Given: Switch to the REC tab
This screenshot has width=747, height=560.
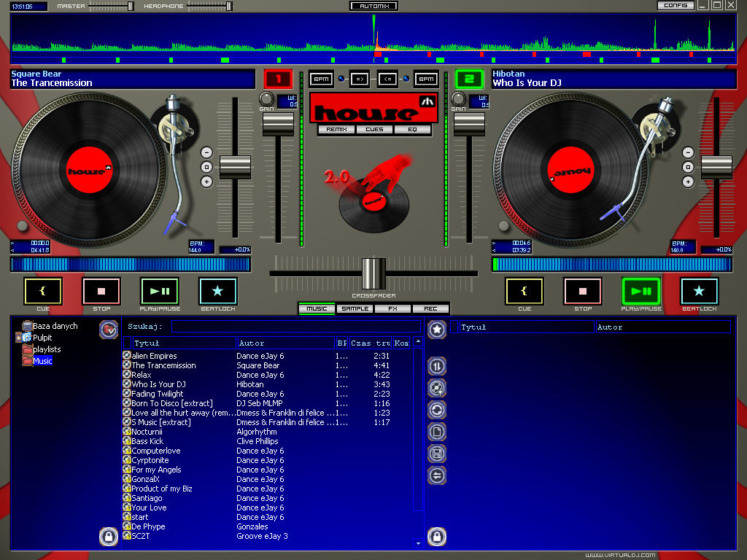Looking at the screenshot, I should pos(430,308).
